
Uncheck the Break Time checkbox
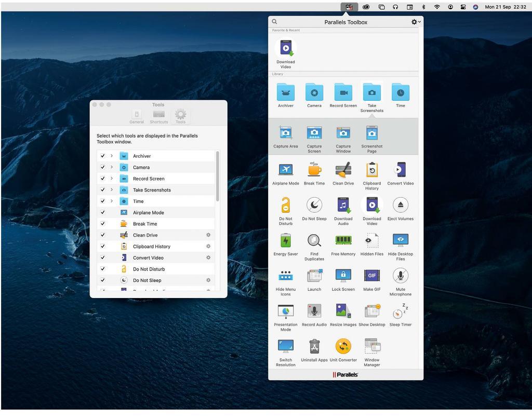[102, 224]
